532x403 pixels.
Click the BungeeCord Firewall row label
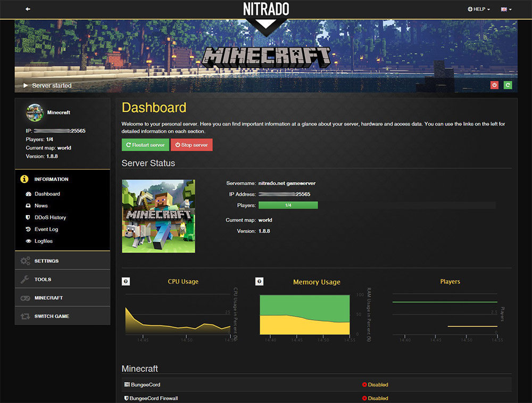[154, 398]
